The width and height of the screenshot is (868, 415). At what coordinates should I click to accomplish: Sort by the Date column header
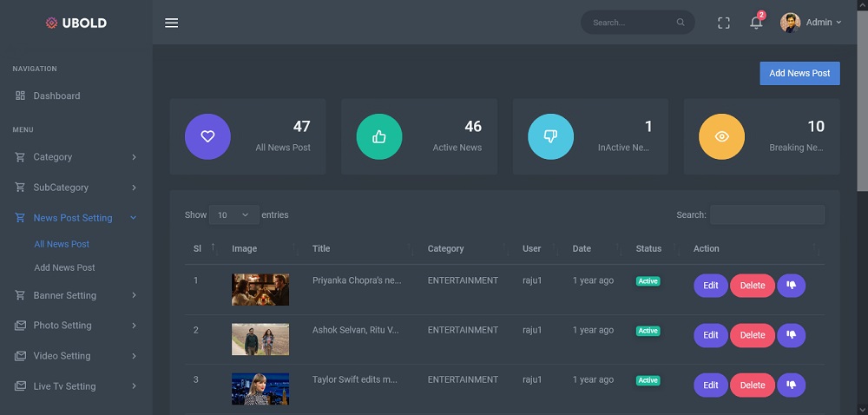pyautogui.click(x=582, y=248)
